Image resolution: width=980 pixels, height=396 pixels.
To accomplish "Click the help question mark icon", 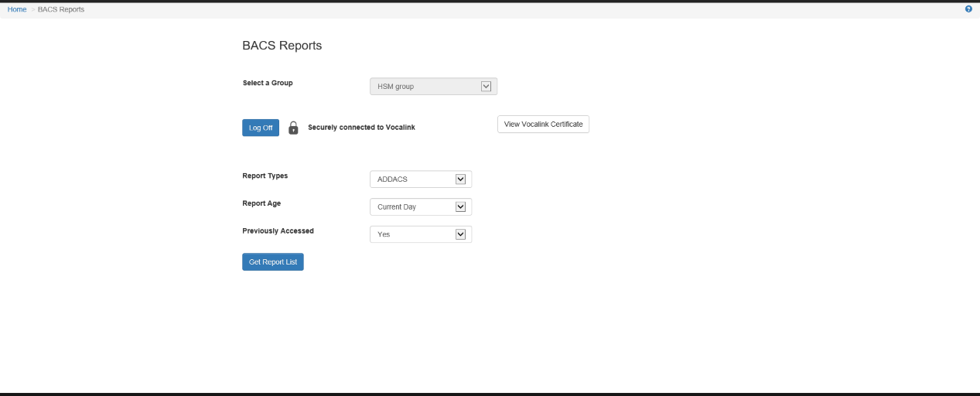I will click(x=968, y=9).
